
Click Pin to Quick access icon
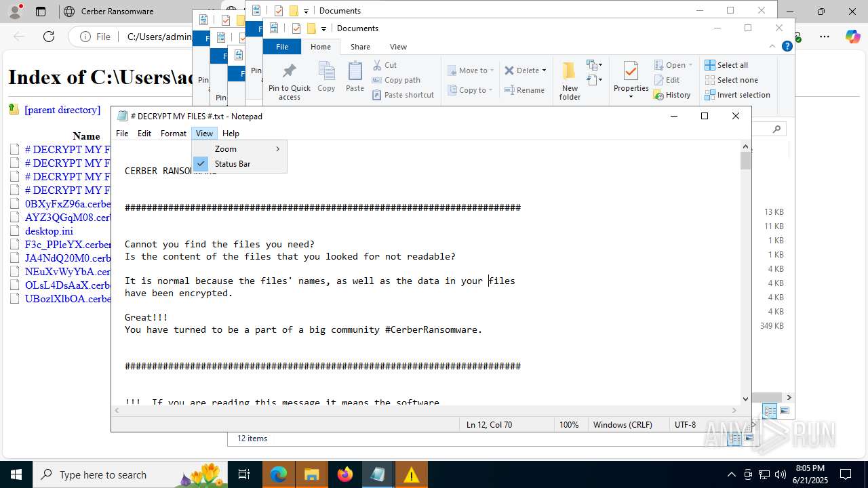tap(290, 70)
